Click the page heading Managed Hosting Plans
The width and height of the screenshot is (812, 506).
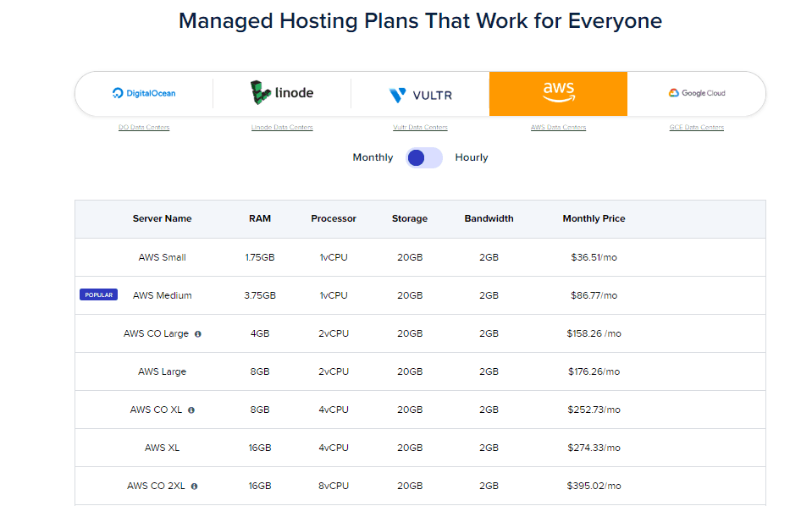click(x=420, y=21)
